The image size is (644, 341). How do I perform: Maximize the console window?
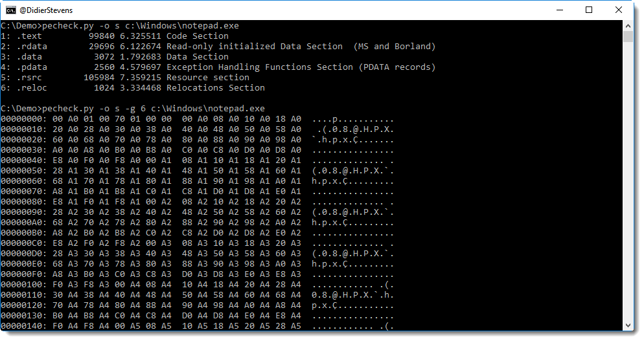coord(588,10)
